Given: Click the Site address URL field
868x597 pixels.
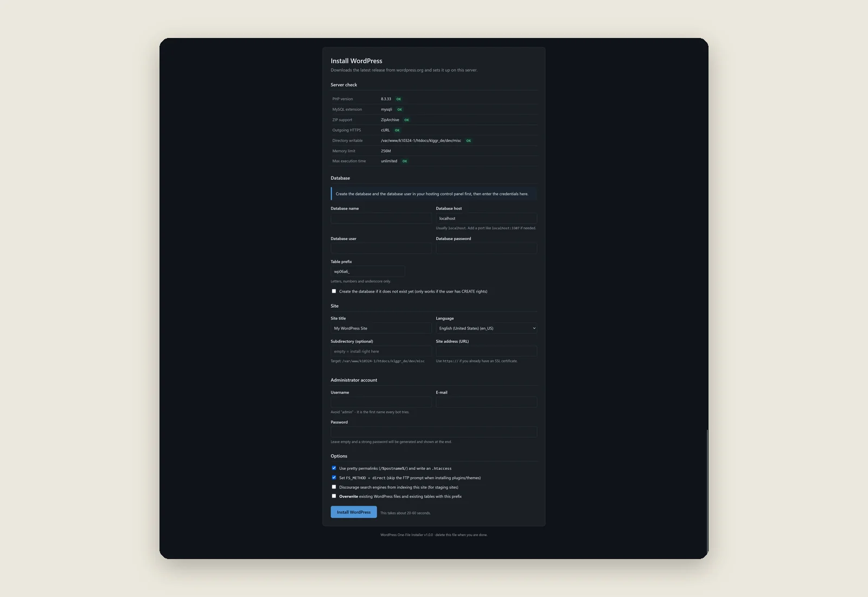Looking at the screenshot, I should [486, 351].
